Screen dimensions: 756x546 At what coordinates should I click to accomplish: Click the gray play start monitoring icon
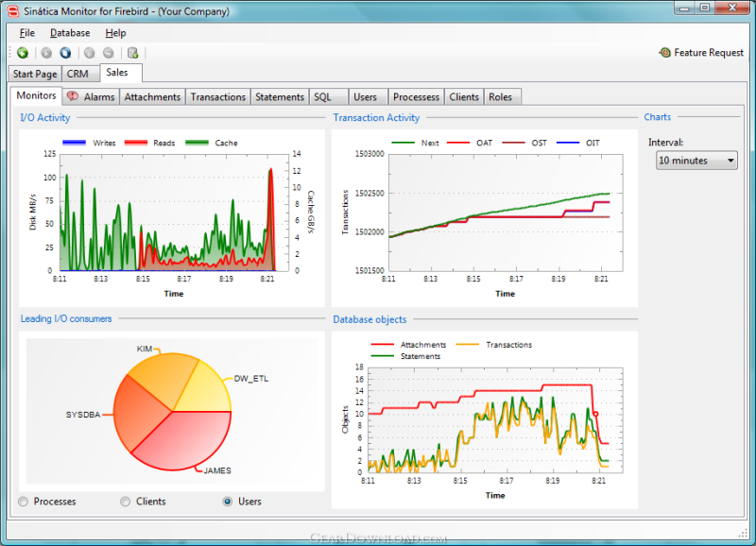46,53
